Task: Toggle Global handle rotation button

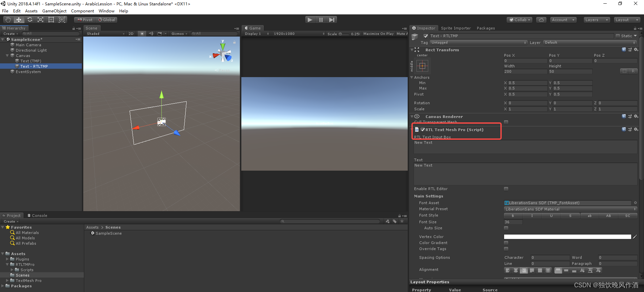Action: pos(106,20)
